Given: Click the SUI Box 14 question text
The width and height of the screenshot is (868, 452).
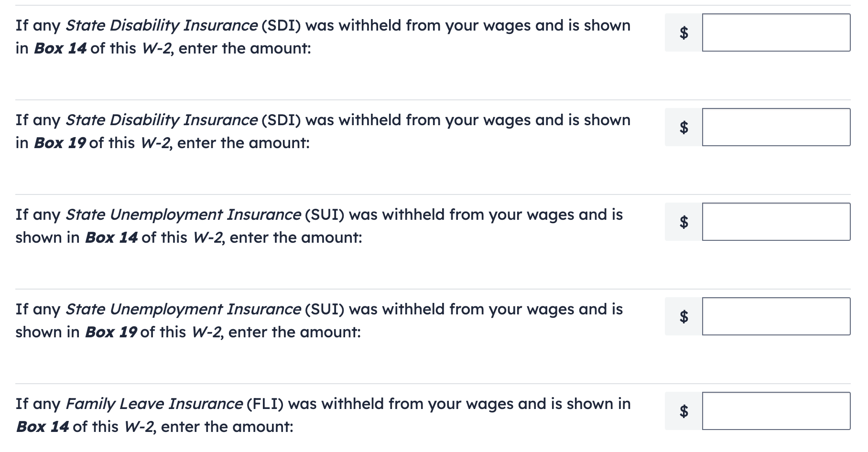Looking at the screenshot, I should pos(319,215).
